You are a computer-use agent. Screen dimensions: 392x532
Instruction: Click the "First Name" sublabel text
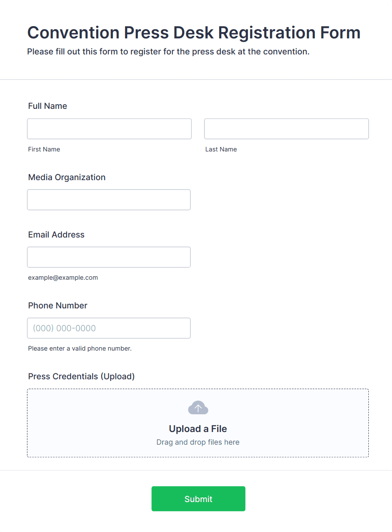(44, 149)
